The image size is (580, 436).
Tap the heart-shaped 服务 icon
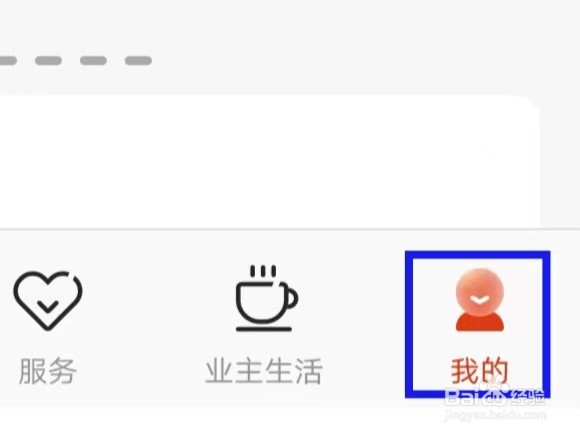coord(48,301)
